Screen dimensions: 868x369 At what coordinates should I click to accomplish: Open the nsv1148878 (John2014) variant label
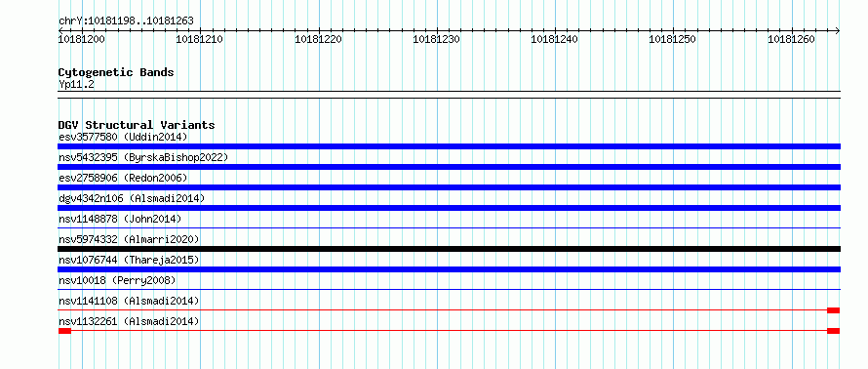pyautogui.click(x=120, y=219)
